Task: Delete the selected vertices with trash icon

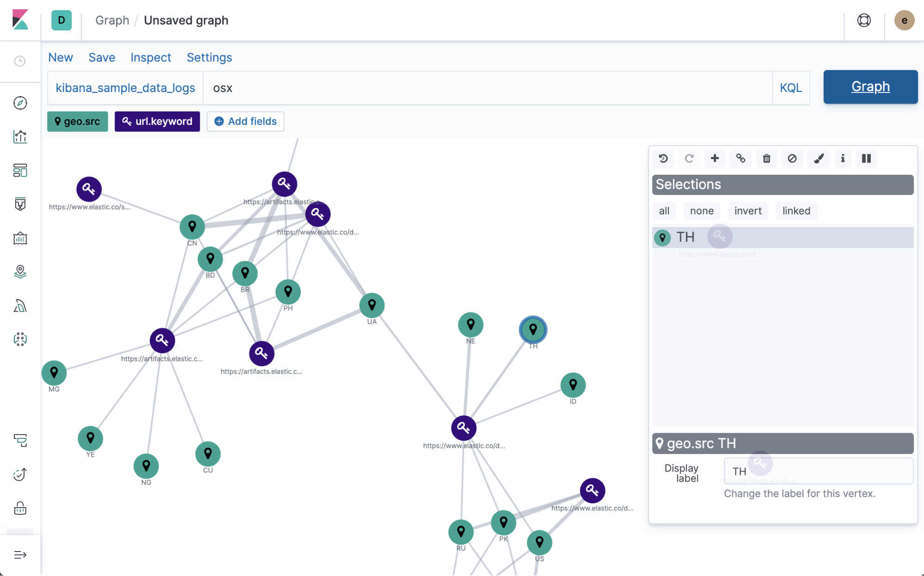Action: 766,159
